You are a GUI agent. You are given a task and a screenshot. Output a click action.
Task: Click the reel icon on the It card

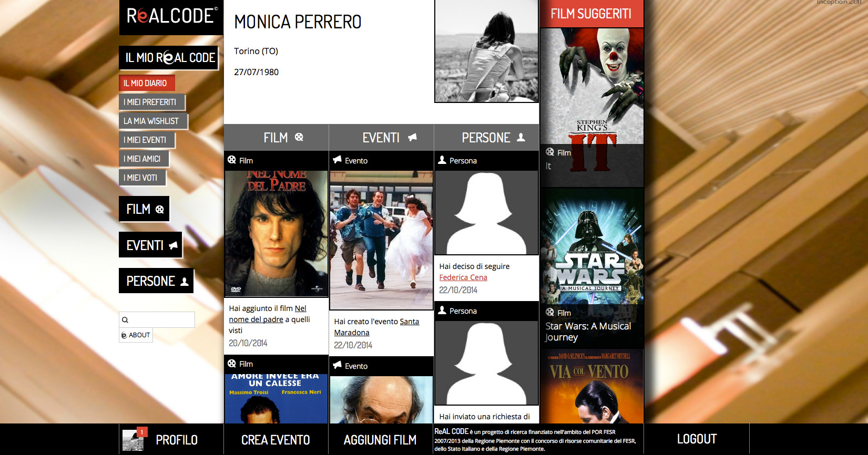tap(550, 152)
